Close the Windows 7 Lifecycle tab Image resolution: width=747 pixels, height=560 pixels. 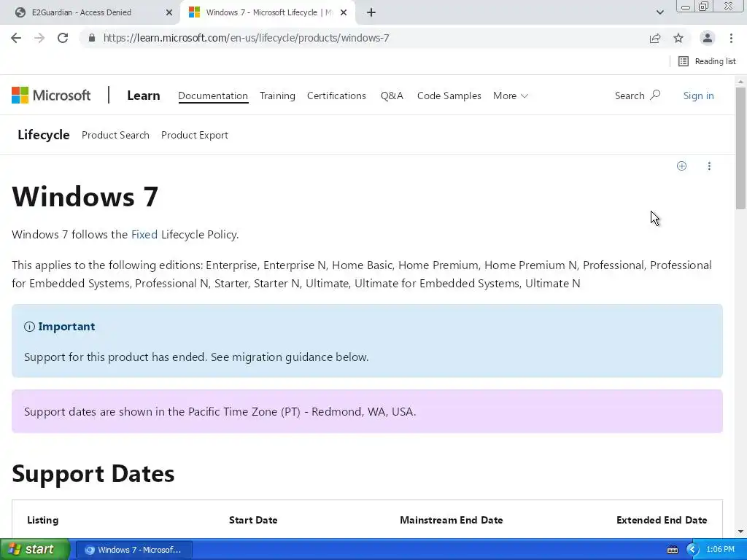(x=344, y=12)
